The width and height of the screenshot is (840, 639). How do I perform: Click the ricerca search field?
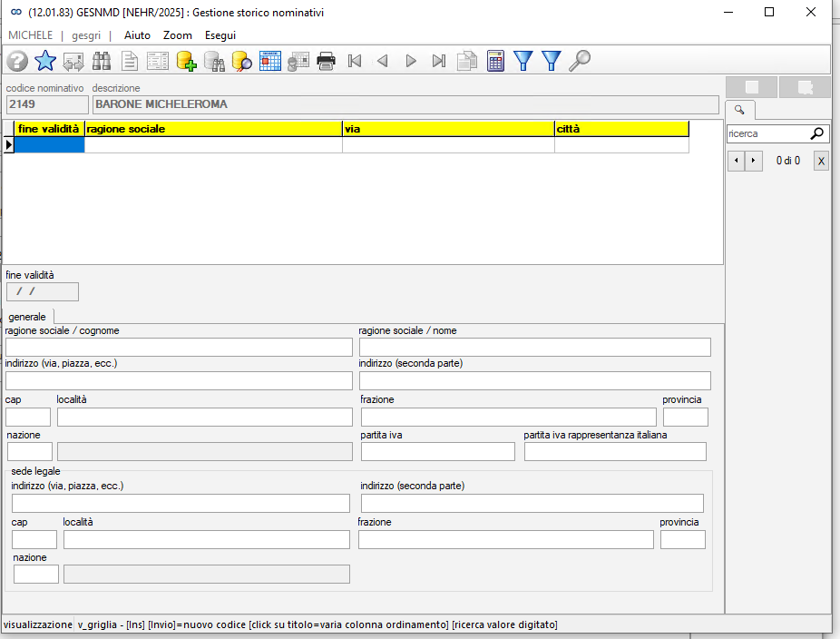(767, 133)
